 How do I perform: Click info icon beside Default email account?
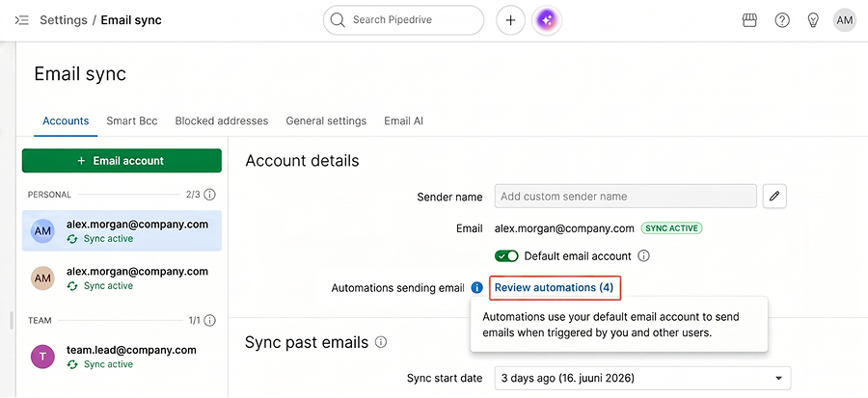[x=643, y=256]
